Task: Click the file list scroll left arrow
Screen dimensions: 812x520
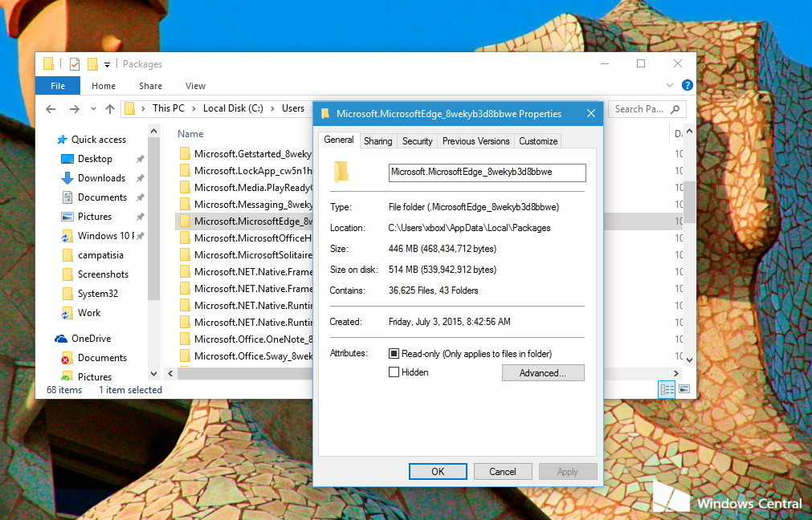Action: pos(169,373)
